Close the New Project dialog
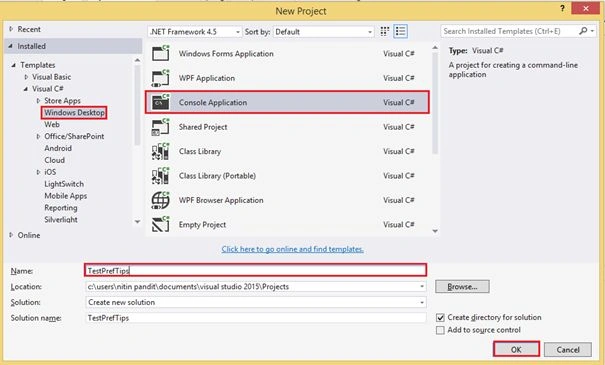This screenshot has height=365, width=605. click(585, 8)
